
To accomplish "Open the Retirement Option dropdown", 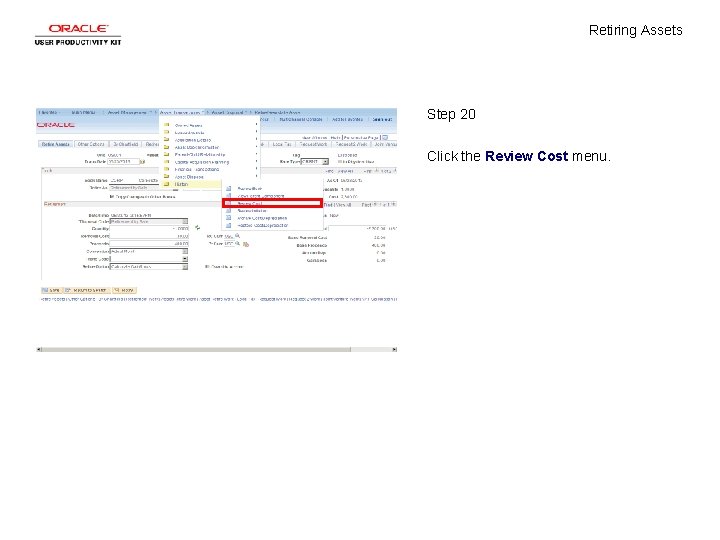I will pos(185,267).
